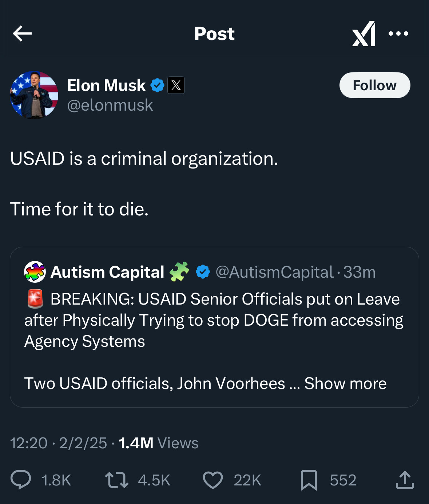Viewport: 429px width, 504px height.
Task: Tap Autism Capital's blue verified badge
Action: point(203,272)
